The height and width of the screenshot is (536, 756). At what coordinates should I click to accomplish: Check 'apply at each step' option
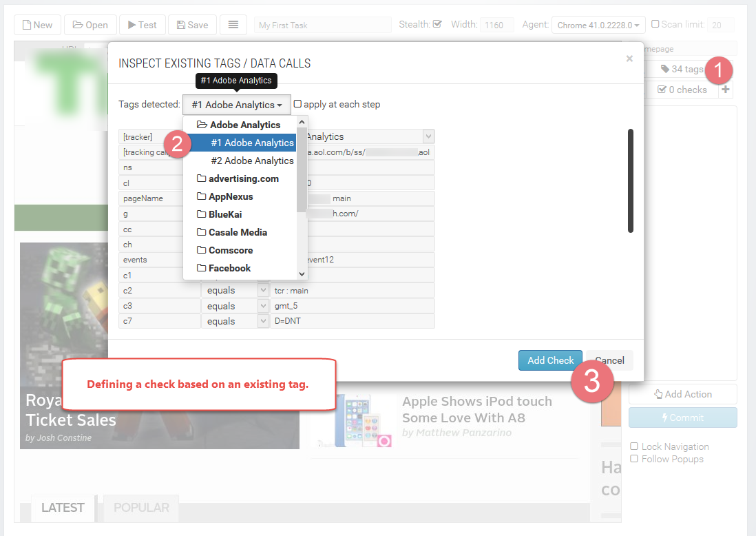pos(297,104)
